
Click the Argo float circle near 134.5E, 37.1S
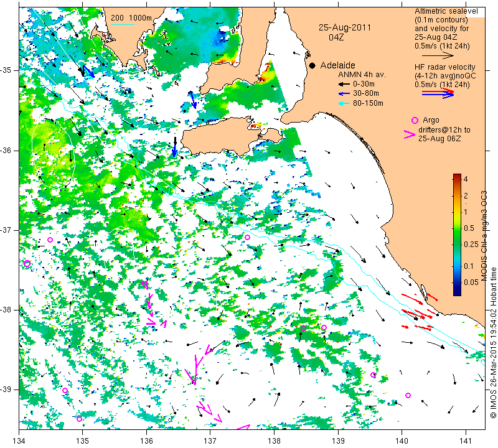coord(50,240)
